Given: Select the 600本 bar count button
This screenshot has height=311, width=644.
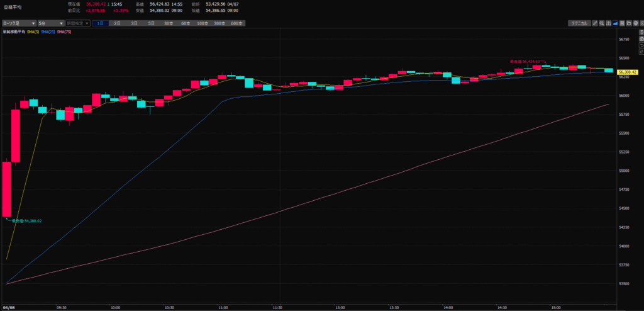Looking at the screenshot, I should (236, 23).
